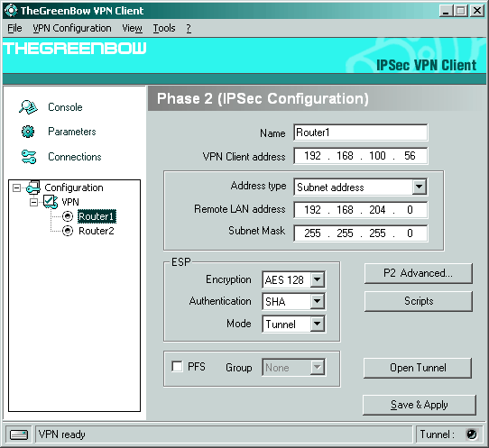Collapse the Configuration tree node
This screenshot has width=489, height=448.
pos(16,187)
